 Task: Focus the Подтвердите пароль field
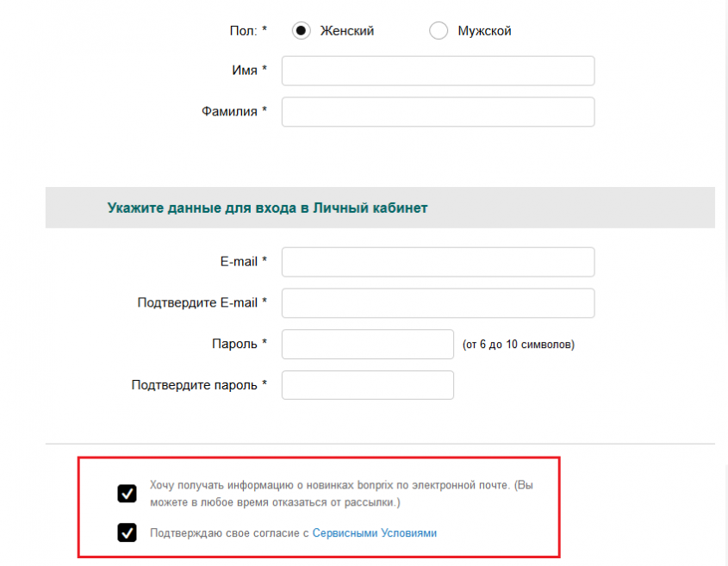tap(368, 385)
